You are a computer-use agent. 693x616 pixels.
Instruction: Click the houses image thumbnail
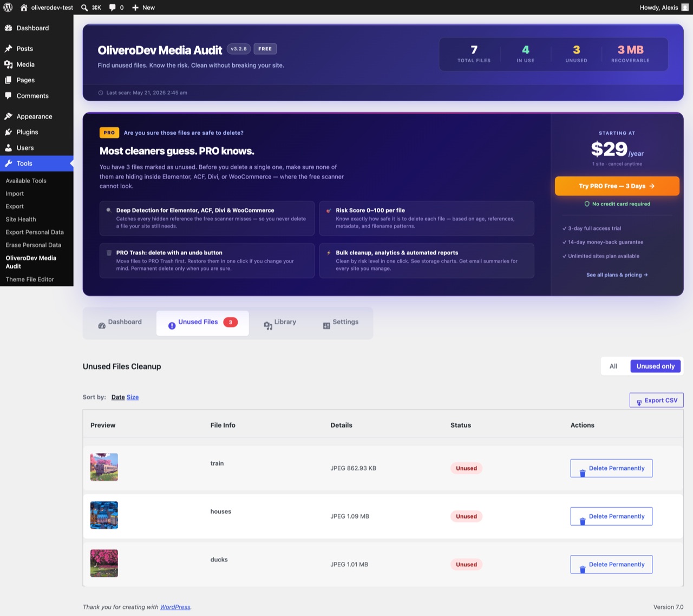click(x=104, y=515)
